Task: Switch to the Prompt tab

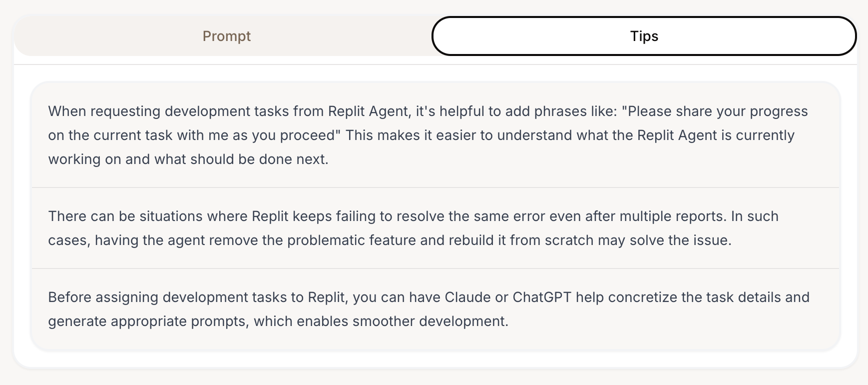Action: pos(226,36)
